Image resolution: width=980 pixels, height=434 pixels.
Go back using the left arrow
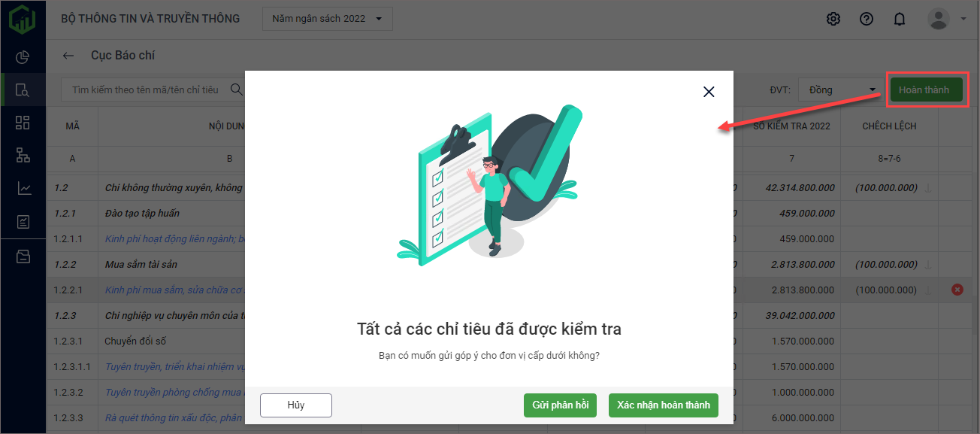[x=68, y=56]
